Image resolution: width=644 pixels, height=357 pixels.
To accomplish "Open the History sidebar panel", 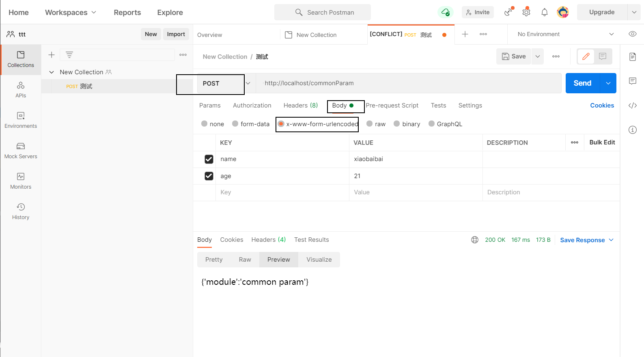I will click(x=21, y=212).
